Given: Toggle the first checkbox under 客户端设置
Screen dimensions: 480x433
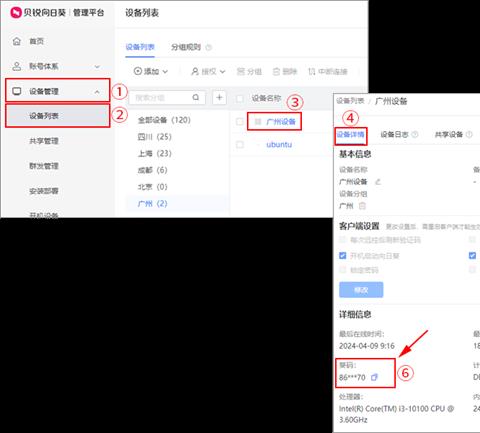Looking at the screenshot, I should point(342,240).
